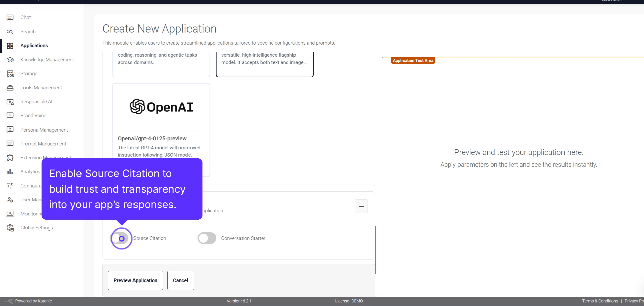
Task: Click the Applications grid icon
Action: (x=10, y=45)
